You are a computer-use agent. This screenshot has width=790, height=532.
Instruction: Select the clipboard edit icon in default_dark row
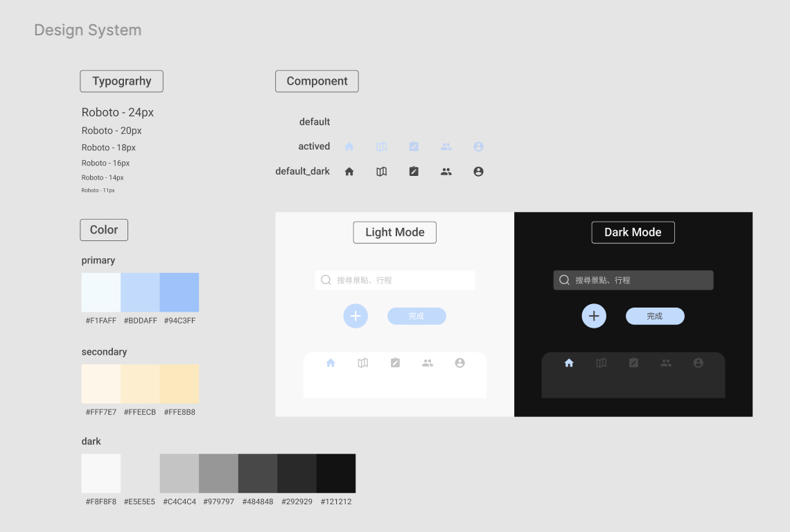(414, 172)
